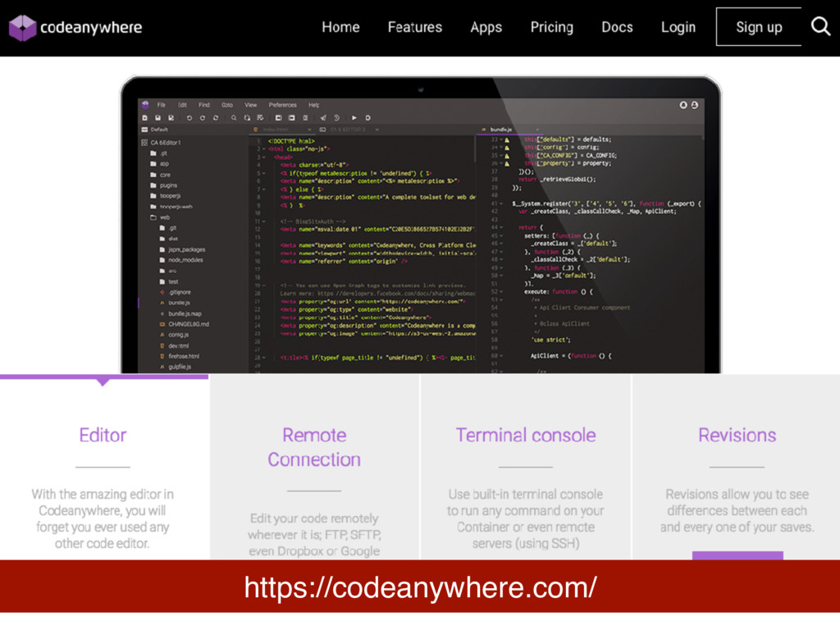840x630 pixels.
Task: Click the paper plane deploy icon
Action: [323, 118]
